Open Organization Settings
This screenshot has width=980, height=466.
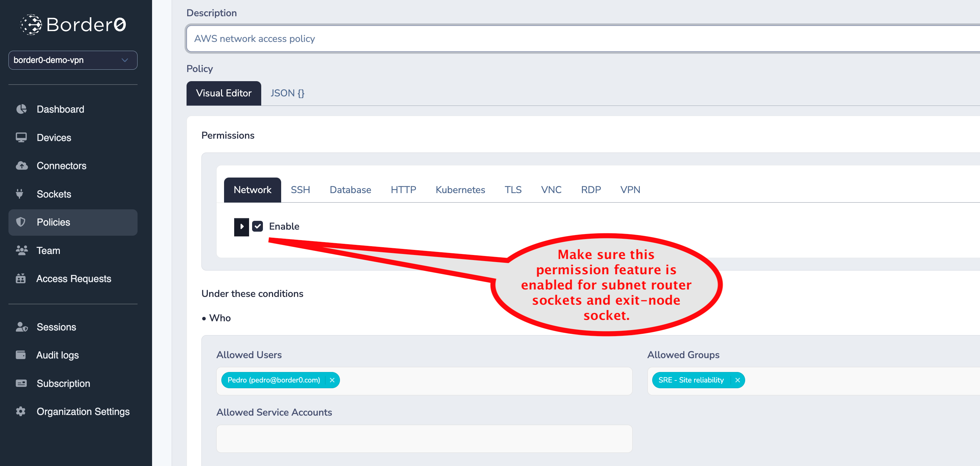click(x=73, y=411)
